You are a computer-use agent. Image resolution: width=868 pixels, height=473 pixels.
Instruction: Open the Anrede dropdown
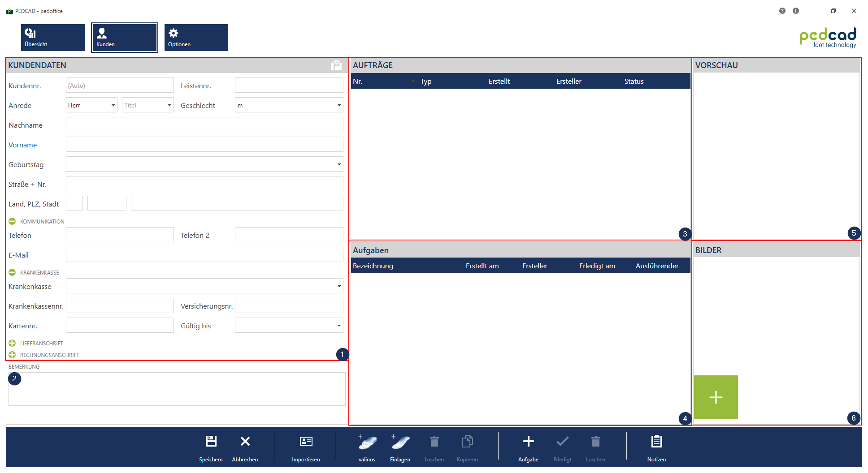(x=91, y=105)
